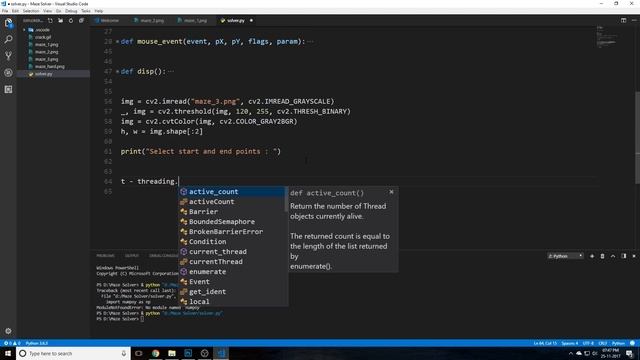The height and width of the screenshot is (360, 640).
Task: Kill terminal with trash icon
Action: click(x=602, y=256)
